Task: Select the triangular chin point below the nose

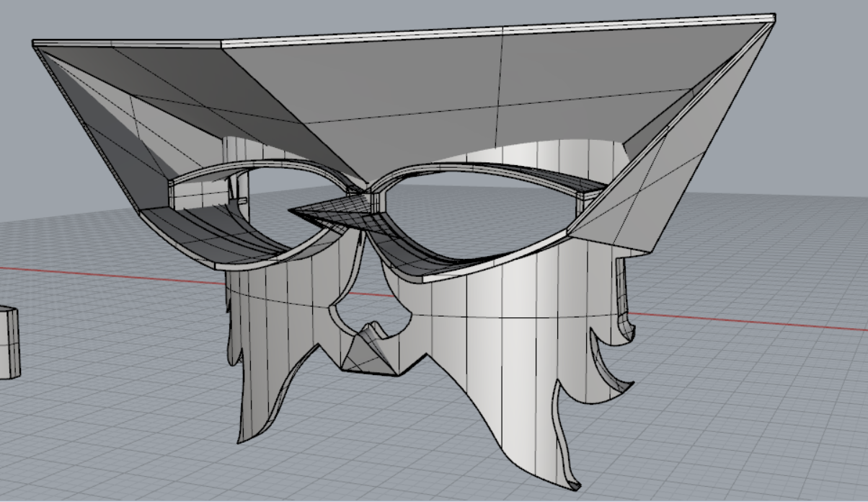Action: tap(368, 346)
